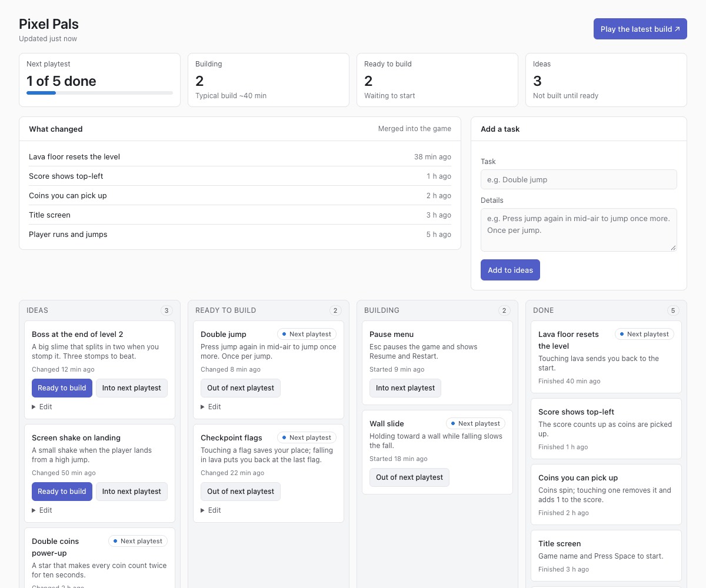Click the Add a task heading

click(x=500, y=129)
